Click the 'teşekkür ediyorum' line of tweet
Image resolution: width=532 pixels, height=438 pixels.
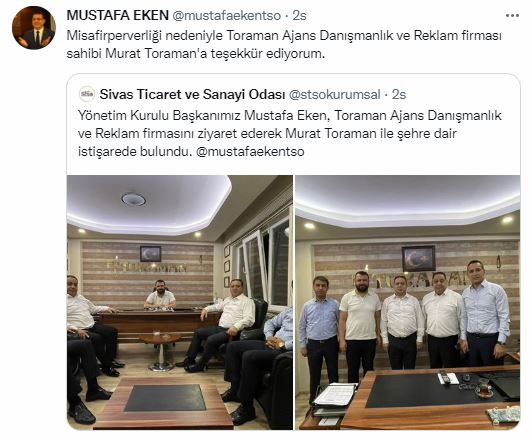tap(196, 54)
